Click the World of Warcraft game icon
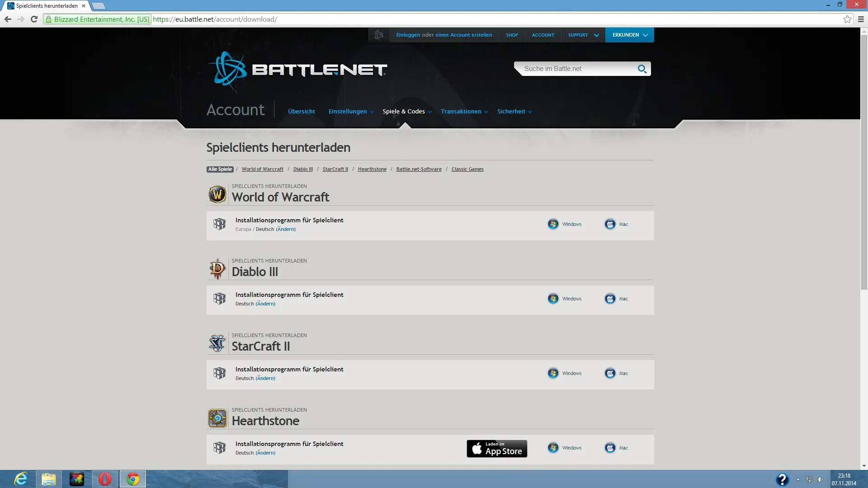 [x=217, y=194]
